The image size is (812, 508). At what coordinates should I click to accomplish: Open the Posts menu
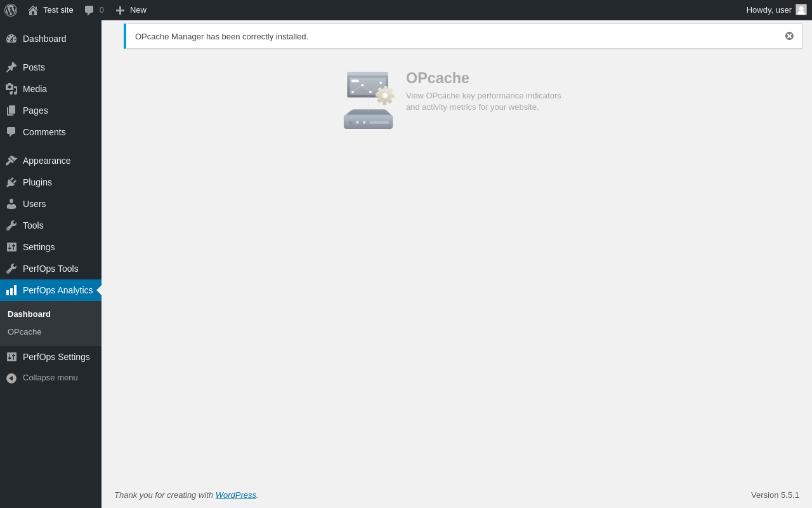point(34,67)
